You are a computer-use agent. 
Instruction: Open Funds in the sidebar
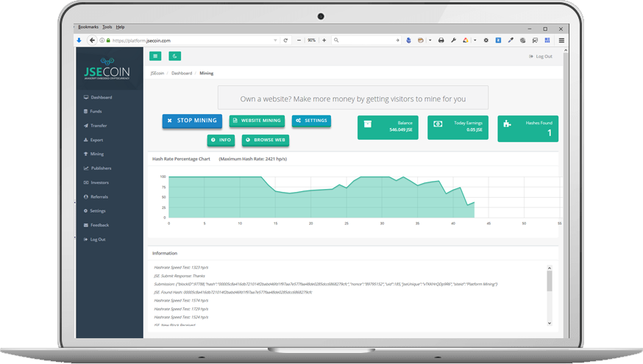click(93, 112)
